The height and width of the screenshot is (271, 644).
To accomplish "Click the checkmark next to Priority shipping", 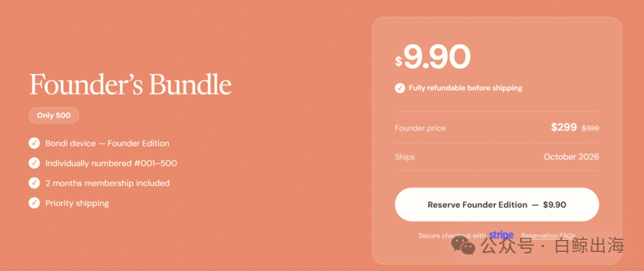I will click(x=34, y=203).
